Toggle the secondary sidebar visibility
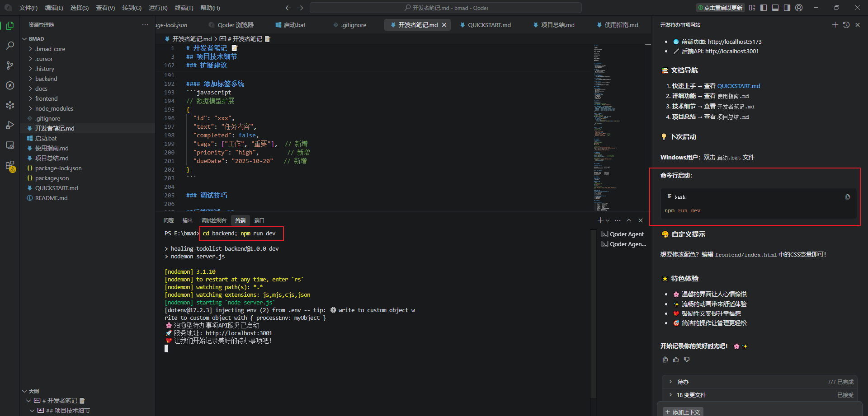This screenshot has width=868, height=416. pos(787,8)
